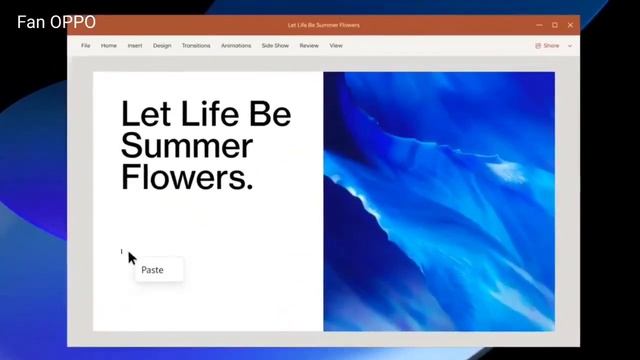Screen dimensions: 640x360
Task: Open the File menu
Action: click(x=85, y=46)
